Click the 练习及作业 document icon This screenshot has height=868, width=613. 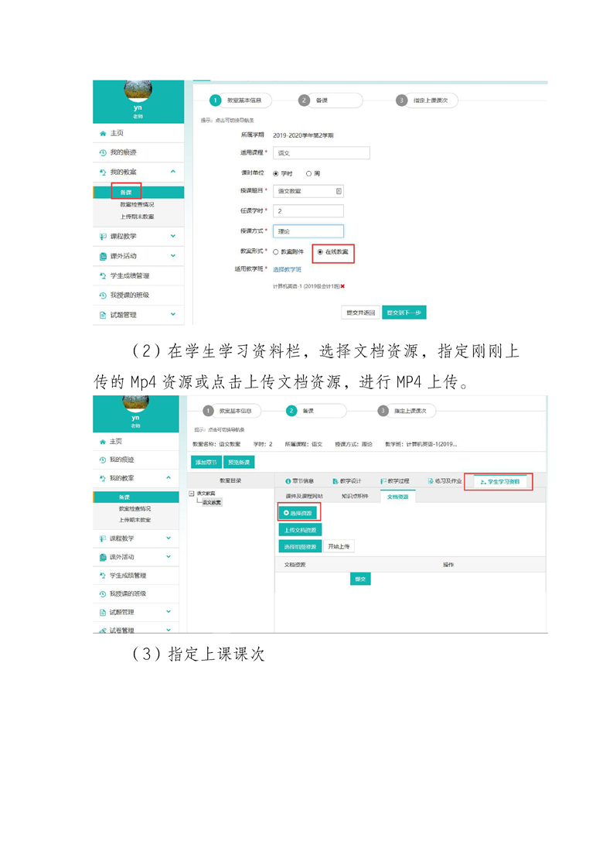[x=431, y=481]
